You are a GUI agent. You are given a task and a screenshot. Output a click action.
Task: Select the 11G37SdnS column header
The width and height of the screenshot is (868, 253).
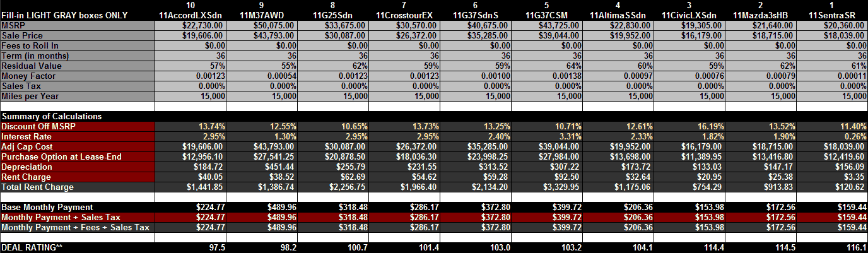pos(475,15)
